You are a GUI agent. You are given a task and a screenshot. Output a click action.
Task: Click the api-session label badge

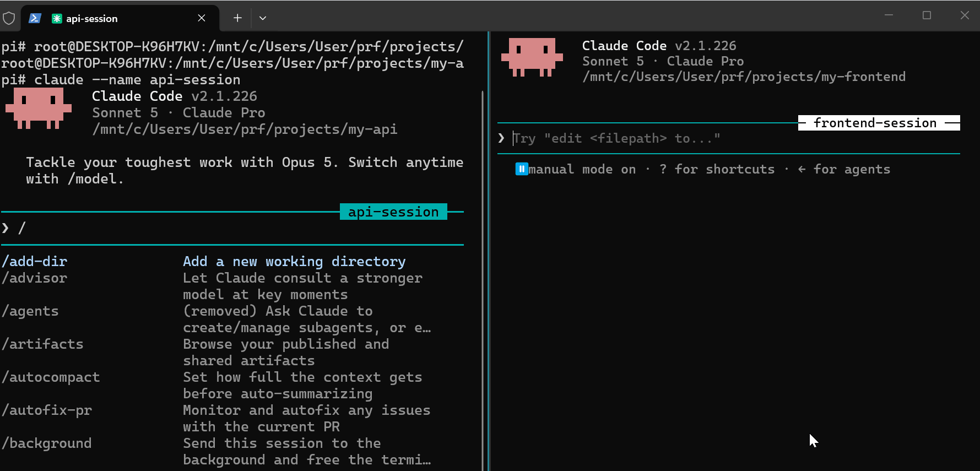click(393, 212)
